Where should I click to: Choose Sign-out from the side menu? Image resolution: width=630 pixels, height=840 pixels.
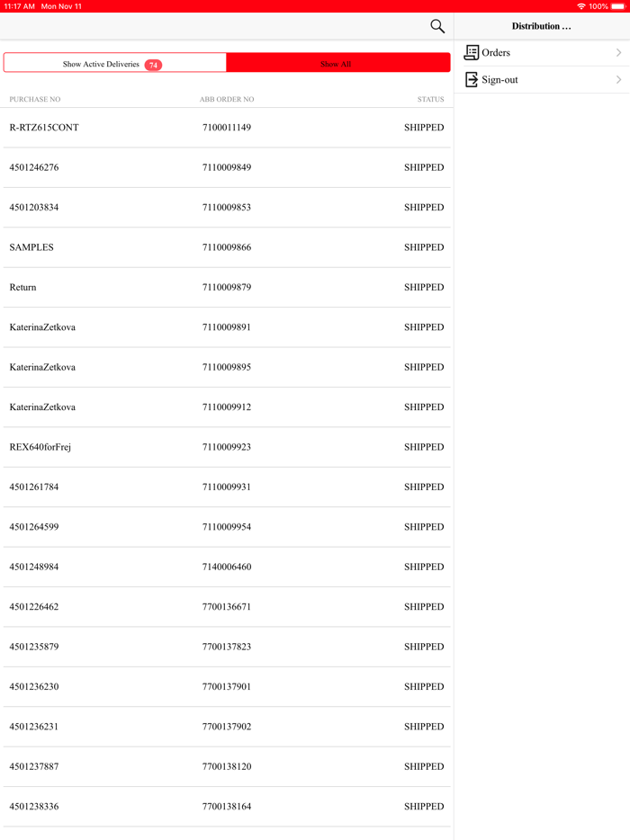[x=499, y=80]
